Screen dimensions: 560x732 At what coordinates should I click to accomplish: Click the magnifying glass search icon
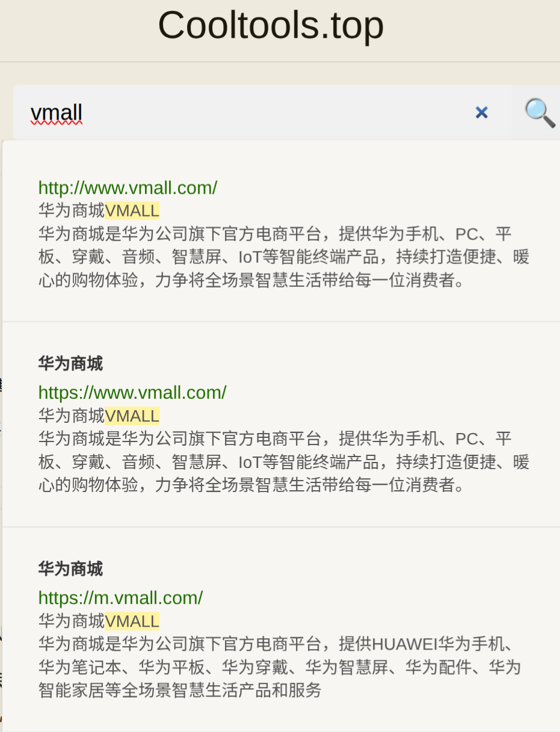click(x=539, y=112)
